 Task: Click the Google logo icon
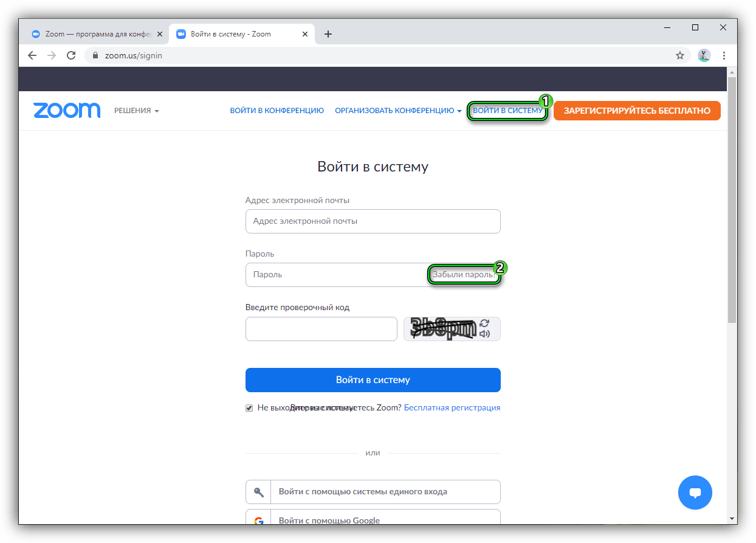tap(259, 521)
